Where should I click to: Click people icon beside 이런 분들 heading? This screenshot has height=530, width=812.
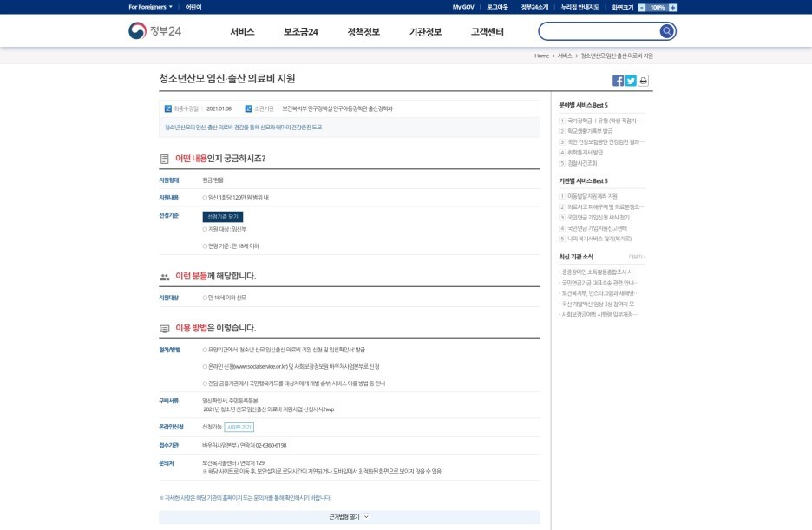pyautogui.click(x=164, y=277)
